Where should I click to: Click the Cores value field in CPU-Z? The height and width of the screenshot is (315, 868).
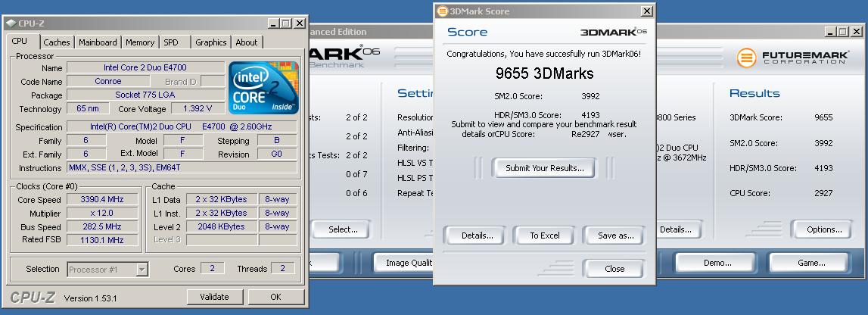tap(212, 269)
